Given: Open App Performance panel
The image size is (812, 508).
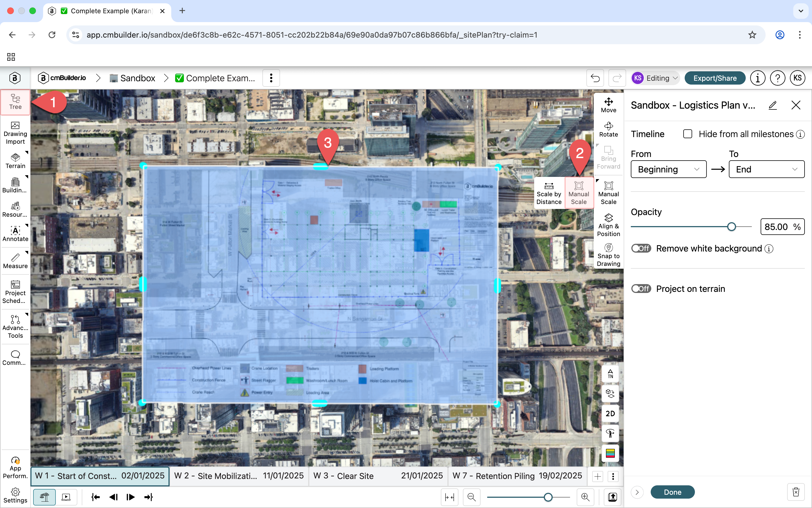Looking at the screenshot, I should coord(15,467).
